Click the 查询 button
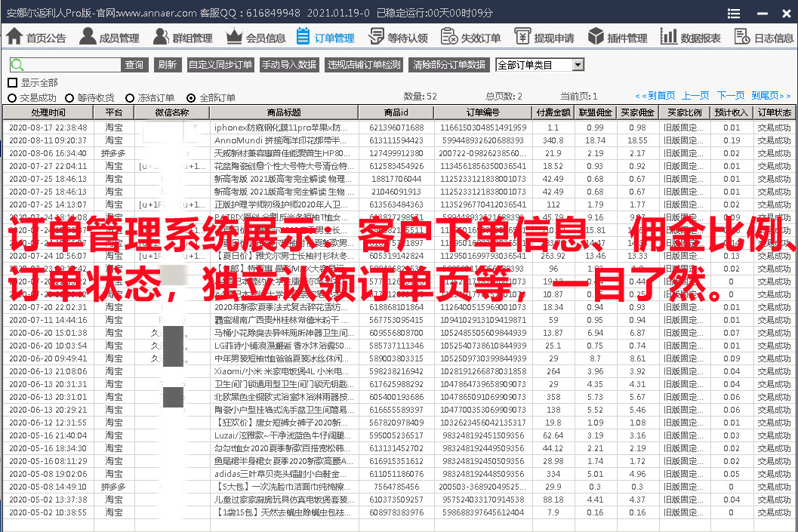798x532 pixels. tap(134, 65)
